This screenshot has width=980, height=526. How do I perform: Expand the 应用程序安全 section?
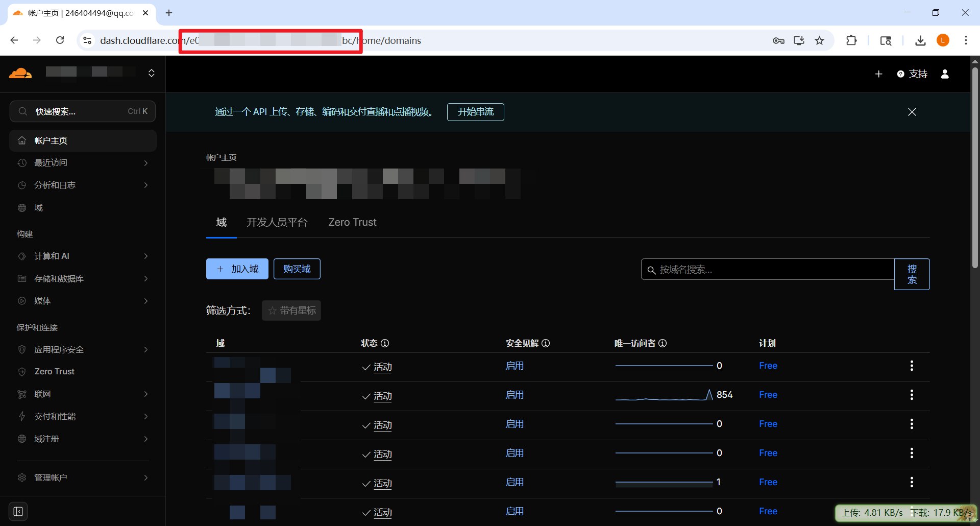83,350
